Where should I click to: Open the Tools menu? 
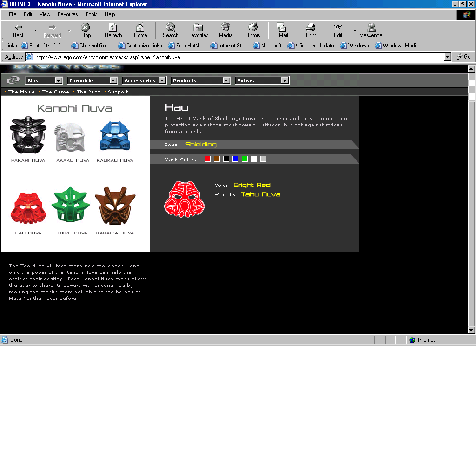[91, 14]
